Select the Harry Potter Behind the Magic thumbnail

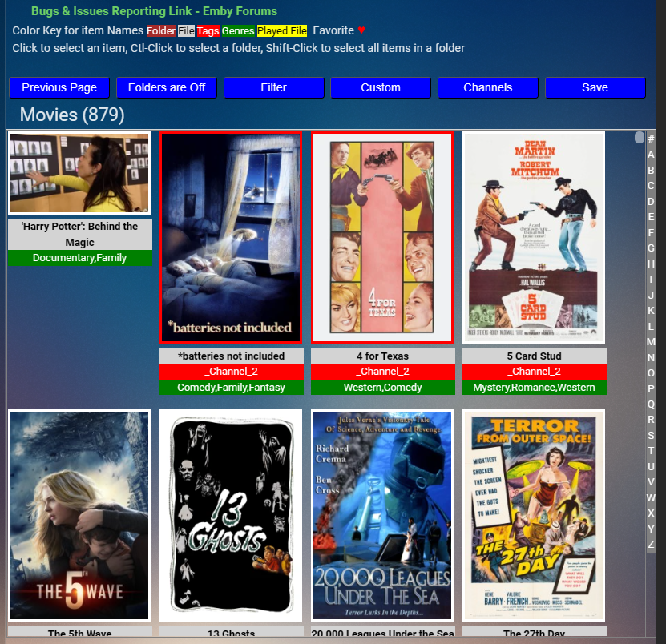click(x=79, y=173)
